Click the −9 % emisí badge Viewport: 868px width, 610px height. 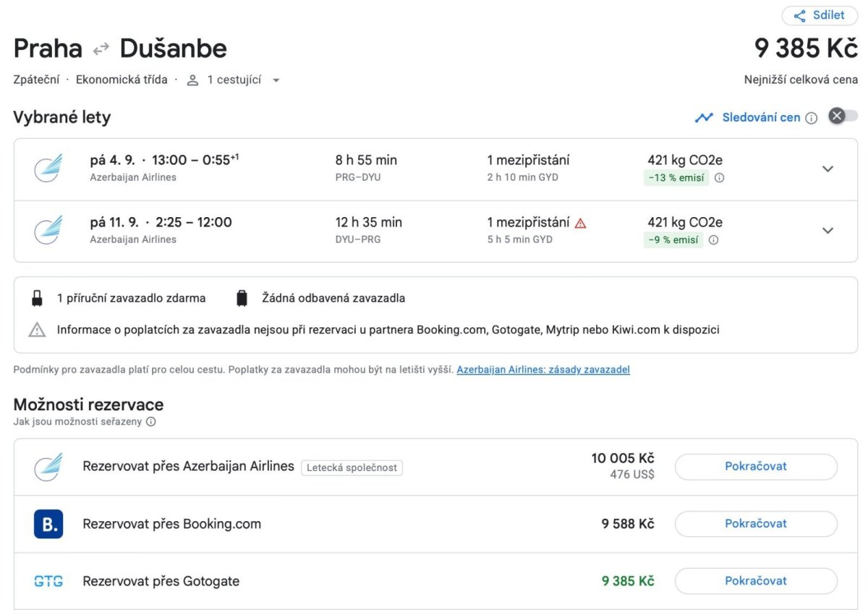pyautogui.click(x=673, y=240)
